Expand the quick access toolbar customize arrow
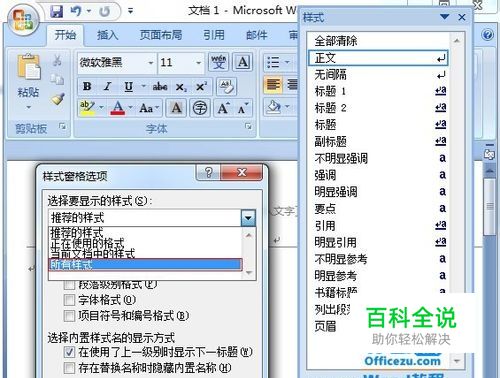The width and height of the screenshot is (500, 378). pyautogui.click(x=131, y=11)
